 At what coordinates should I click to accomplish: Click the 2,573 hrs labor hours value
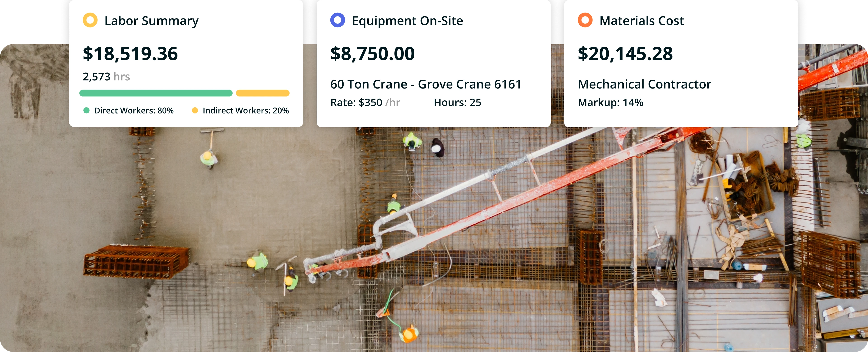106,77
